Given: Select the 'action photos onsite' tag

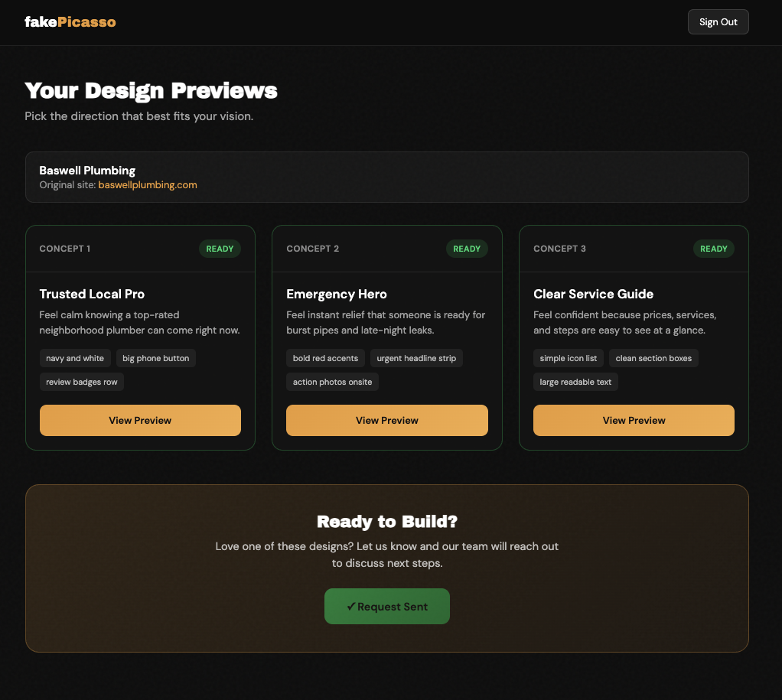Looking at the screenshot, I should pyautogui.click(x=332, y=381).
